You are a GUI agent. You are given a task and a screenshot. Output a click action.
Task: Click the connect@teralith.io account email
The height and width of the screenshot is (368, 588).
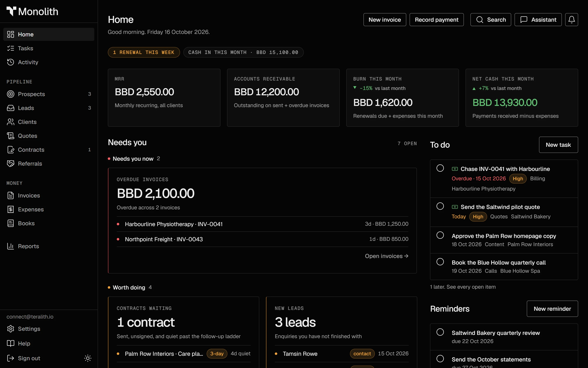(30, 316)
